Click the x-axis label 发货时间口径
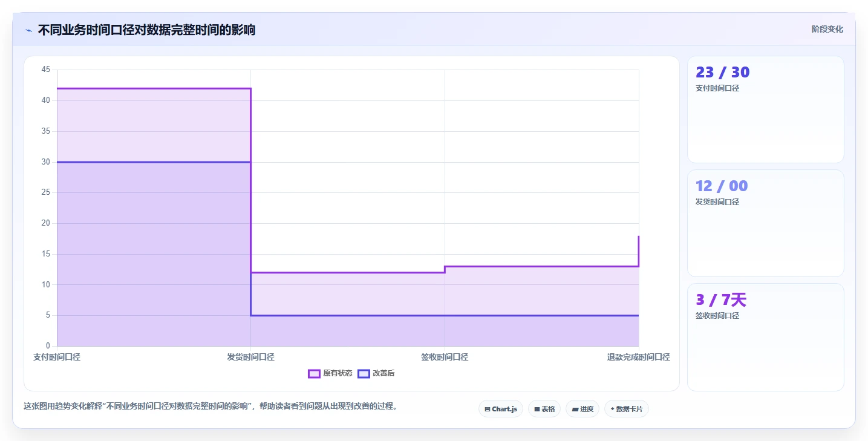Screen dimensions: 868x441 [250, 358]
